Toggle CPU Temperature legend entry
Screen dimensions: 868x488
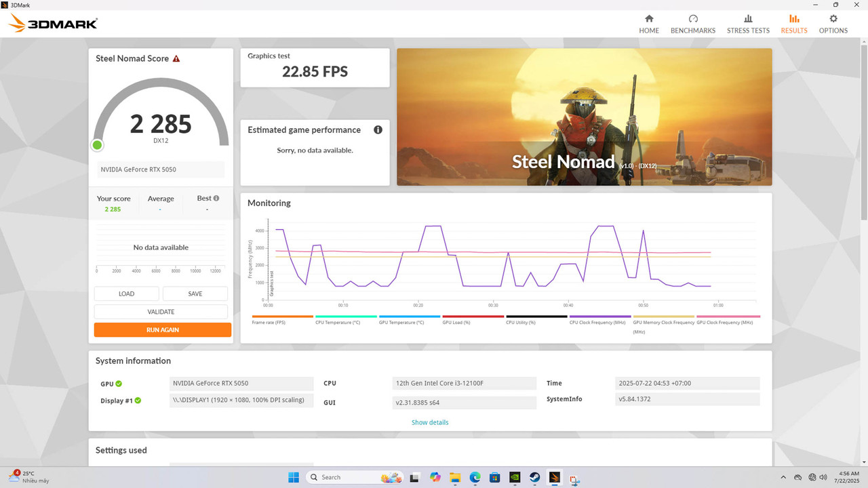(x=346, y=319)
